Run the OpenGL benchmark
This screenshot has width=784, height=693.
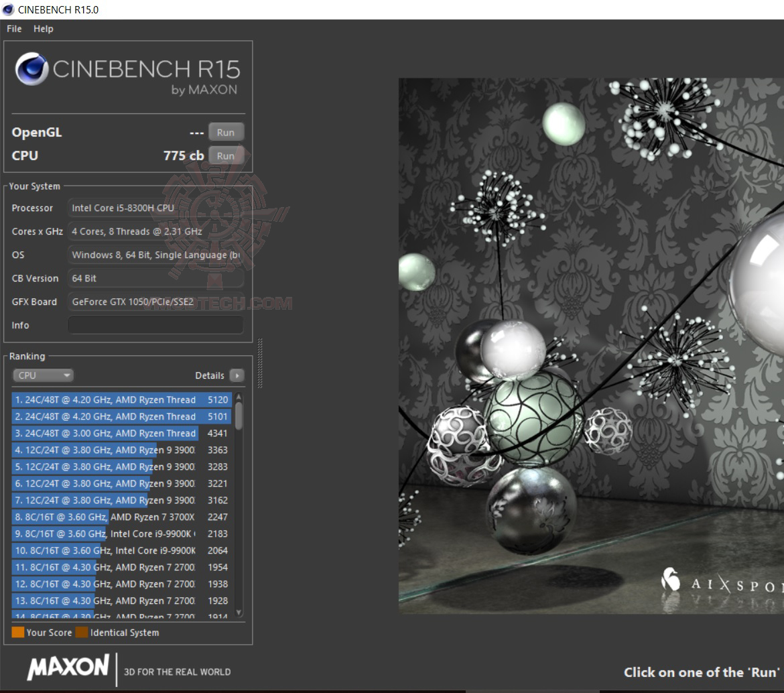point(226,133)
